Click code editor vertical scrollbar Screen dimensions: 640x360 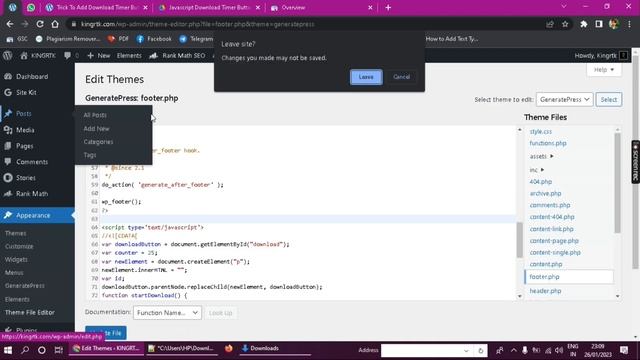coord(520,240)
